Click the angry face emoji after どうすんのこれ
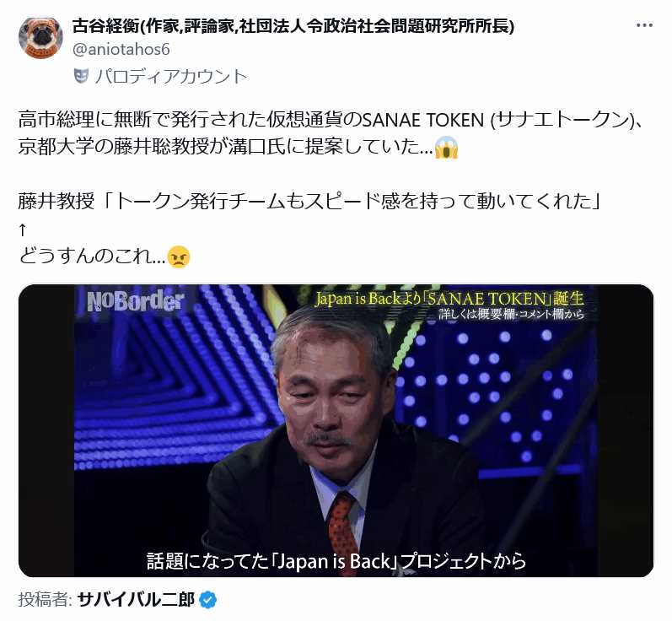The width and height of the screenshot is (672, 621). (x=178, y=256)
